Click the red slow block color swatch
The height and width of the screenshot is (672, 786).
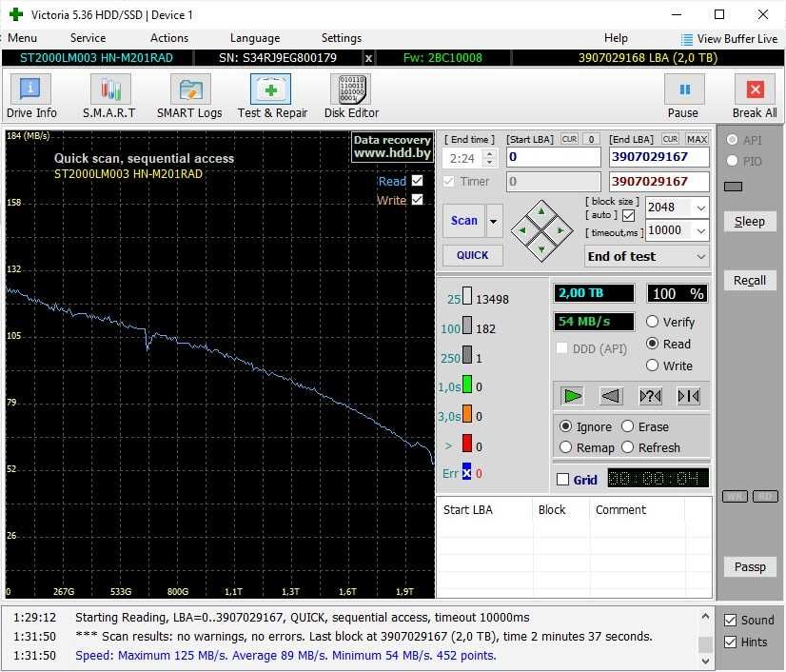tap(466, 444)
